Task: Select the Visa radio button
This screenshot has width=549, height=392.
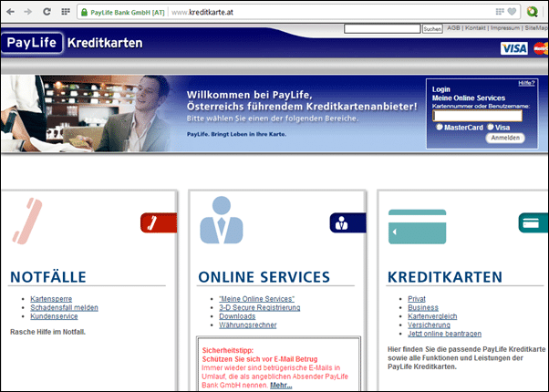Action: (491, 127)
